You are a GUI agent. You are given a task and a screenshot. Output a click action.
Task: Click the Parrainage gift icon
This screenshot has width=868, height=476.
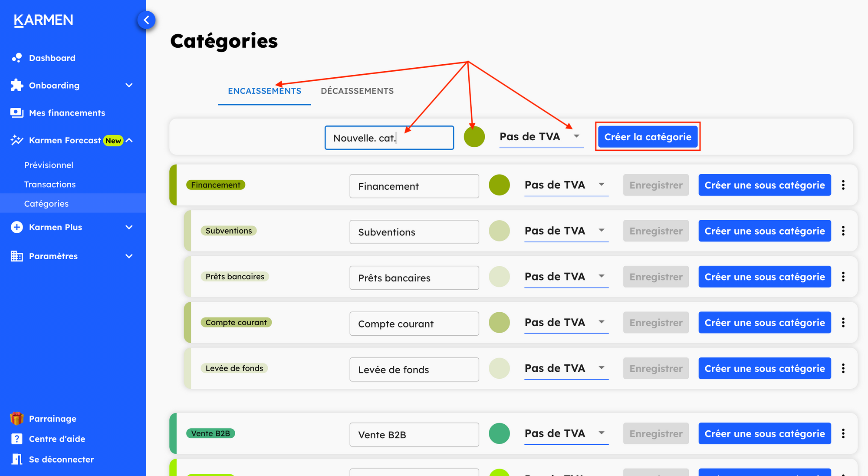tap(17, 418)
